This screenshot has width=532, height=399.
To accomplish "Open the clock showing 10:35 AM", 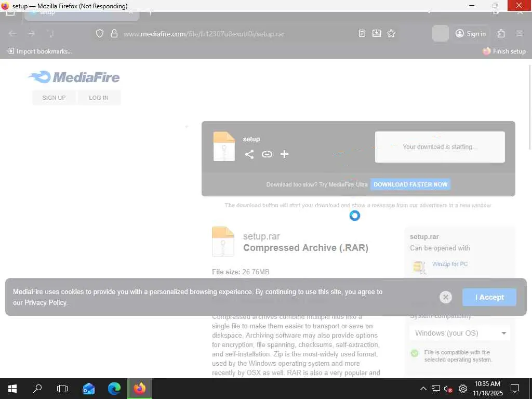I will coord(487,389).
